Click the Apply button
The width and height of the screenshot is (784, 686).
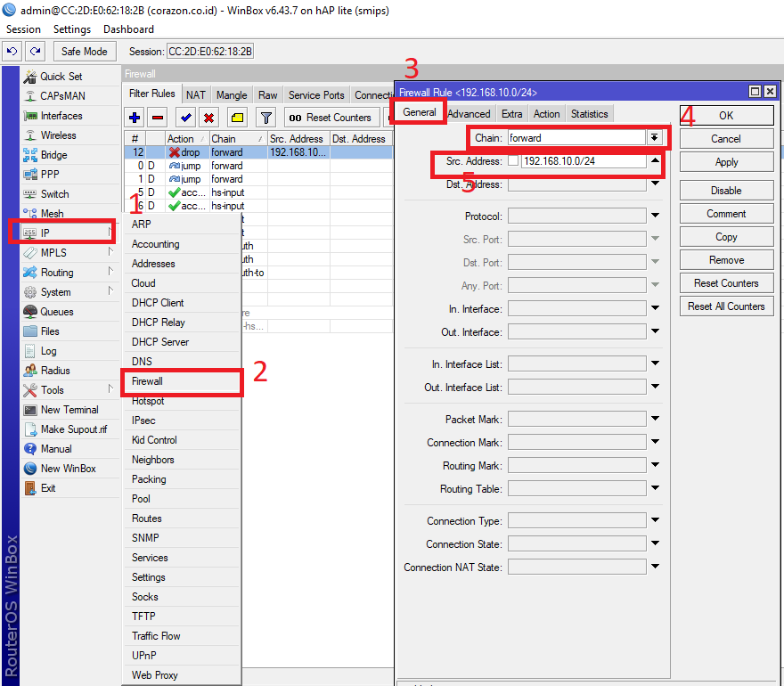(726, 162)
